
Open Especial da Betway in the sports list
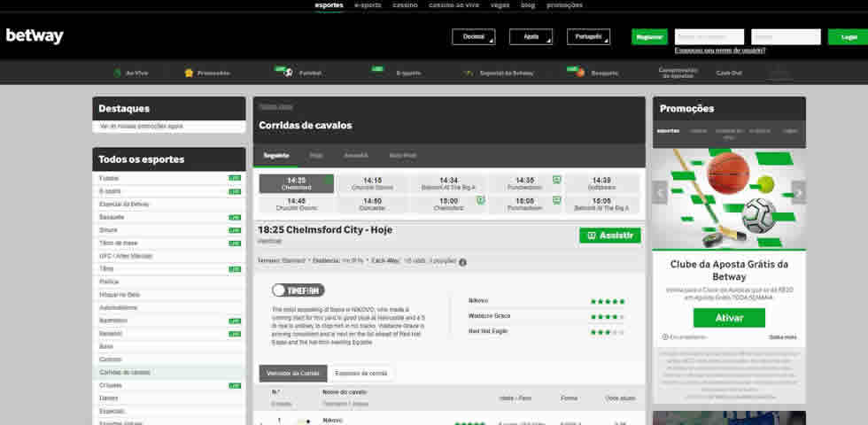click(x=169, y=205)
